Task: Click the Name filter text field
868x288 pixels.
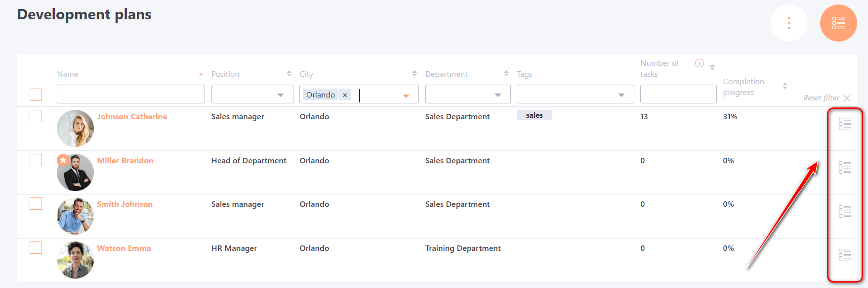Action: click(130, 94)
